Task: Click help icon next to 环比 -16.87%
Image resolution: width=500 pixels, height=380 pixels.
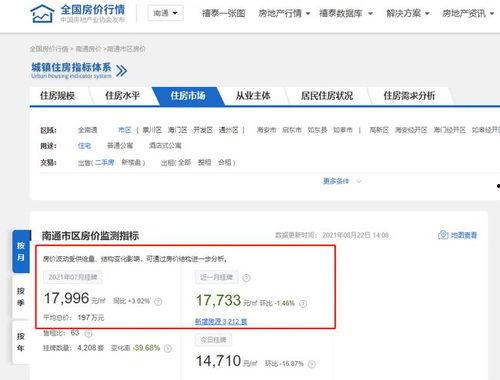Action: pos(312,364)
